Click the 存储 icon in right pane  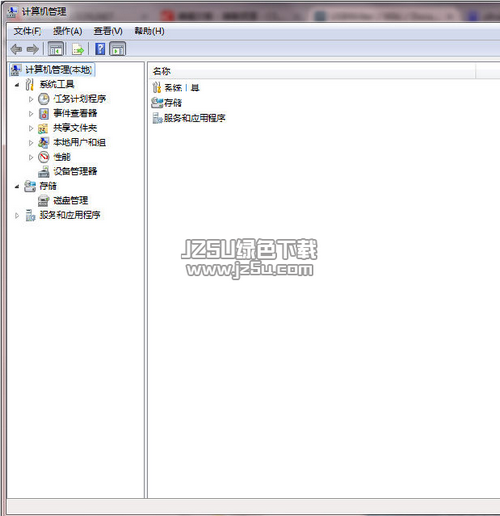(x=157, y=103)
